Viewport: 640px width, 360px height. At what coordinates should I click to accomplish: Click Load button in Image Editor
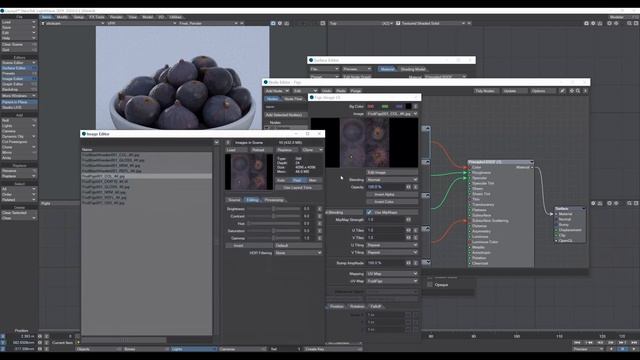point(236,150)
